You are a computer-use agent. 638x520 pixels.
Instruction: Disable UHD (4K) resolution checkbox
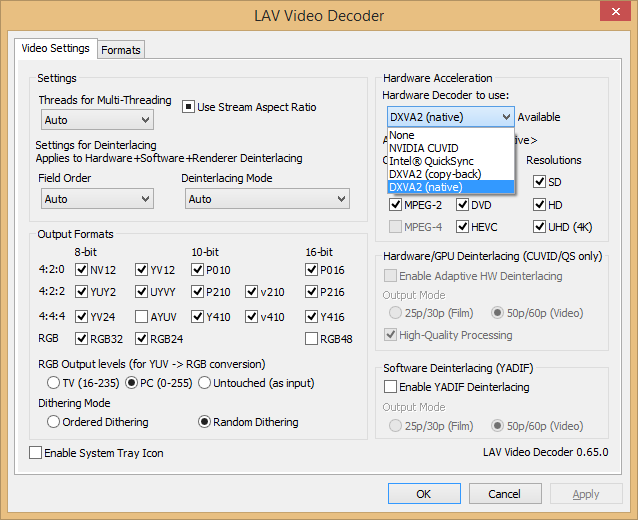coord(540,227)
